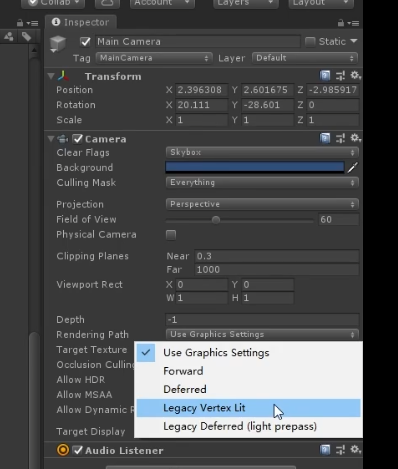Open the Audio Listener gear menu

click(x=355, y=450)
